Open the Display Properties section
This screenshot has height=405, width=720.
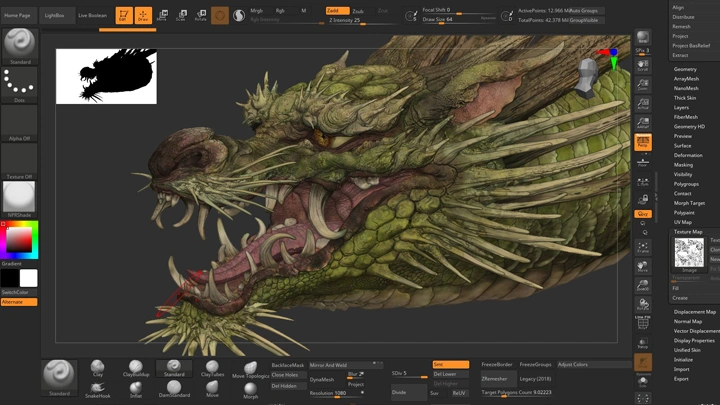tap(694, 341)
